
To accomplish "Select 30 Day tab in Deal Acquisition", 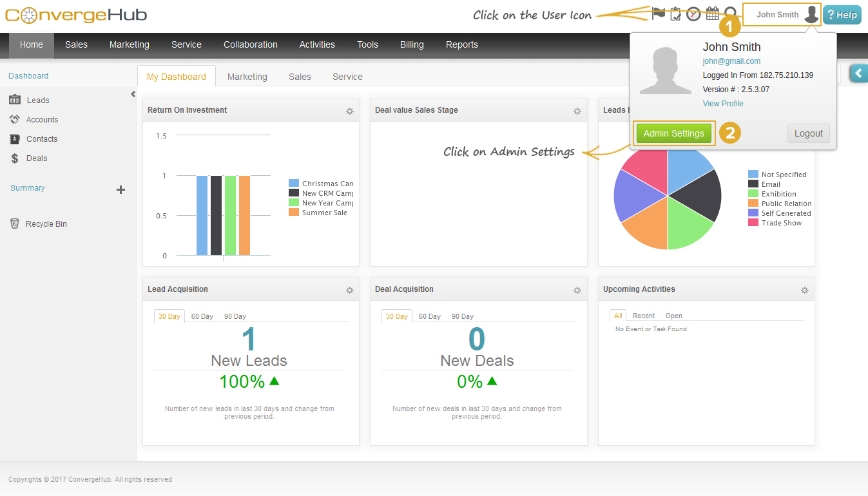I will coord(397,316).
